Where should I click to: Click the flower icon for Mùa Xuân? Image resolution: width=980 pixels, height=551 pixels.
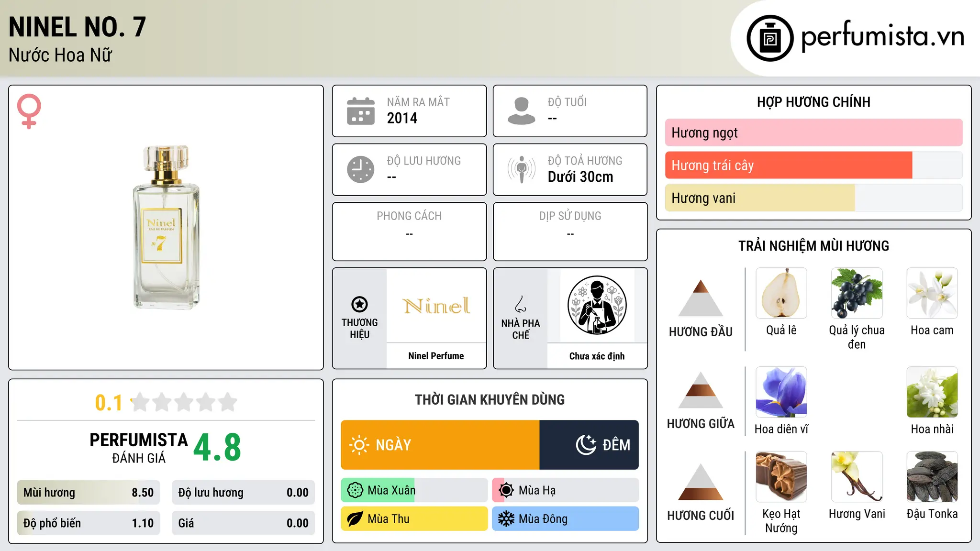pyautogui.click(x=355, y=490)
